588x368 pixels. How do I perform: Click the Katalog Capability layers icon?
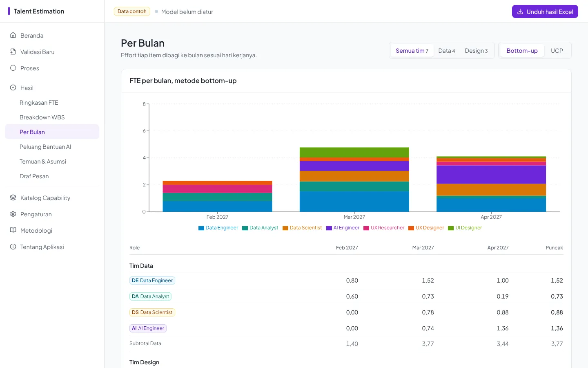(x=13, y=197)
